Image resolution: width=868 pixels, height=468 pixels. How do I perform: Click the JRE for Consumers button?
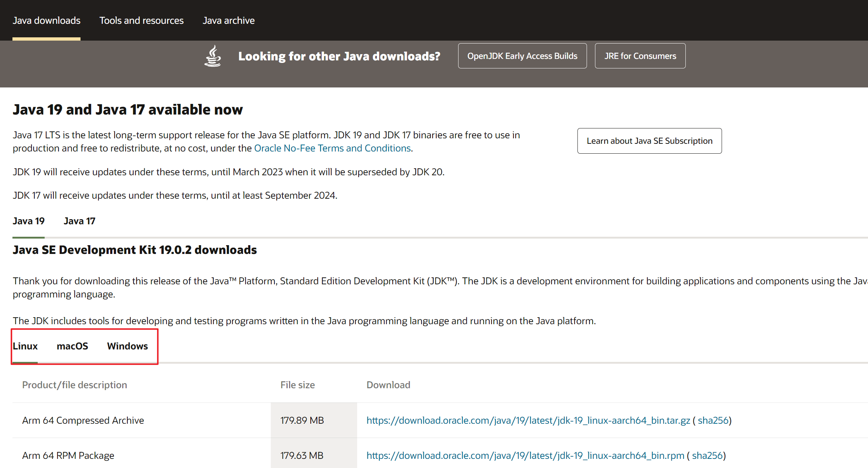coord(640,56)
